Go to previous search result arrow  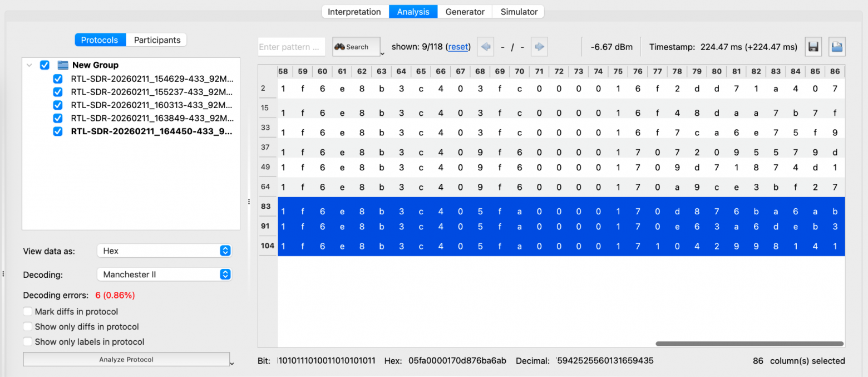tap(486, 47)
